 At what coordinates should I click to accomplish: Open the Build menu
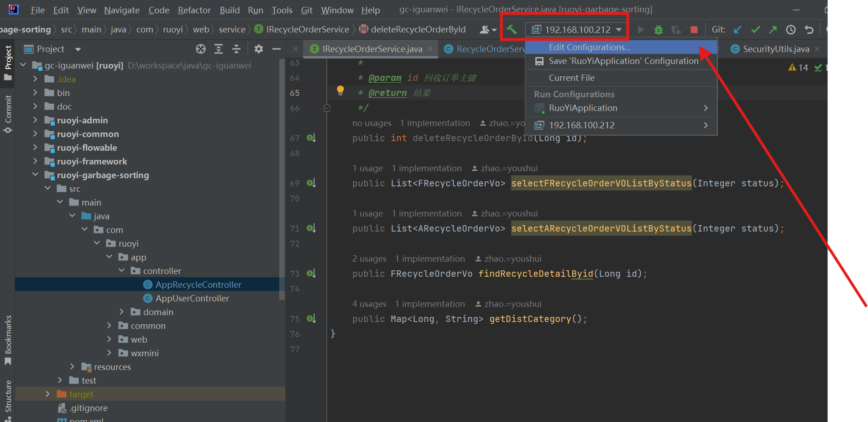point(230,10)
